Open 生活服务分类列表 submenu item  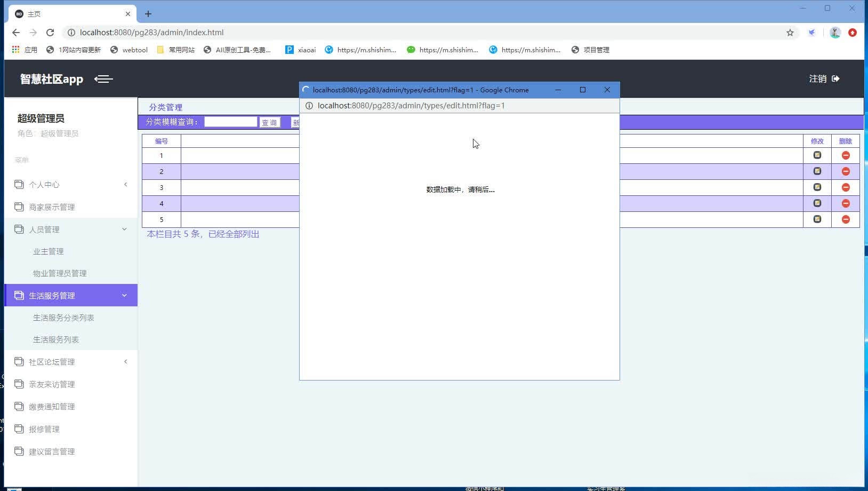click(63, 318)
